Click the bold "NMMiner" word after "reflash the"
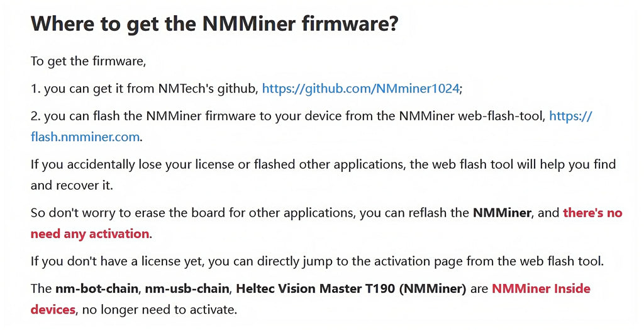644x330 pixels. (502, 213)
